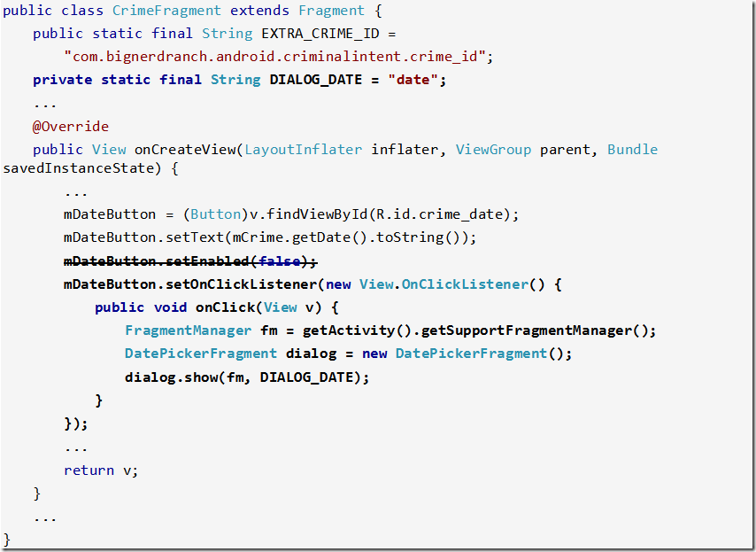Click the onCreateView method name
756x552 pixels.
(x=185, y=150)
